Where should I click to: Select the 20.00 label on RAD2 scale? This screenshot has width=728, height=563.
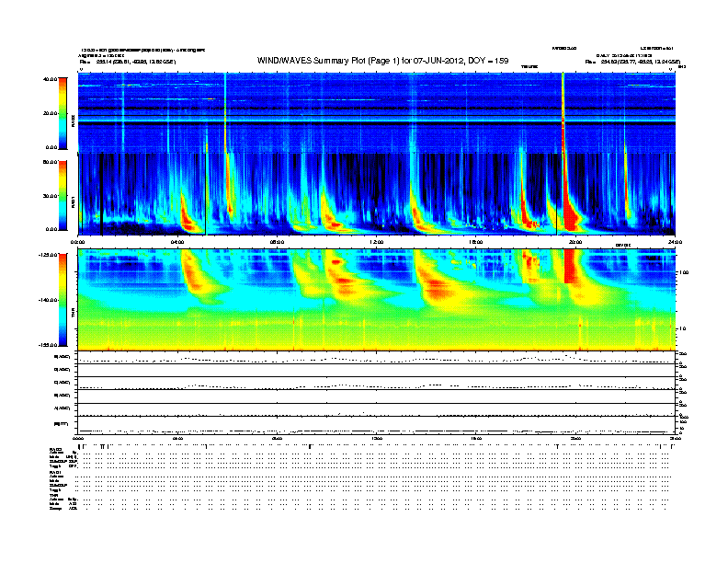click(x=50, y=113)
